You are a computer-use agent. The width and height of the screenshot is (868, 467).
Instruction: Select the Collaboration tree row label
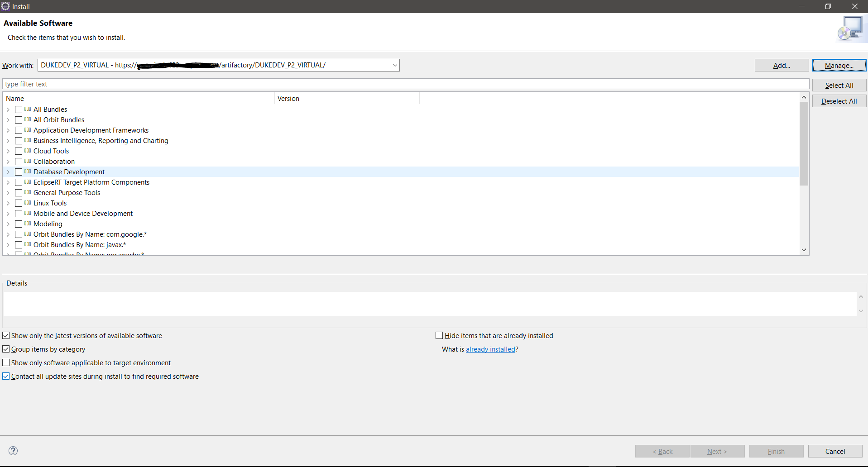[x=54, y=162]
